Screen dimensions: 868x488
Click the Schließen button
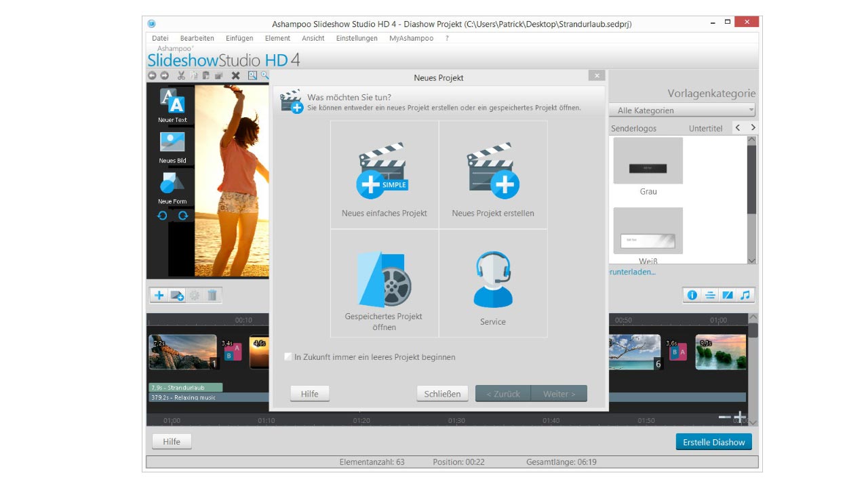442,394
